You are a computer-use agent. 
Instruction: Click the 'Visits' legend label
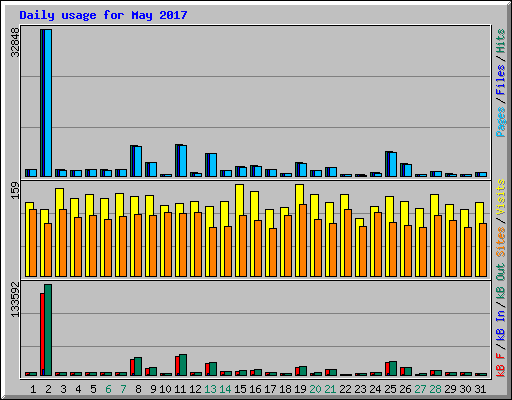coord(500,197)
